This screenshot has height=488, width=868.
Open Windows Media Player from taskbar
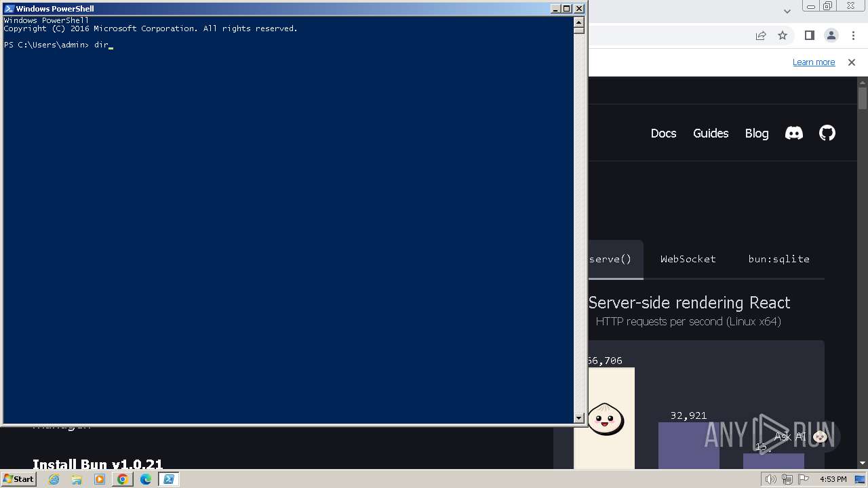pyautogui.click(x=100, y=479)
